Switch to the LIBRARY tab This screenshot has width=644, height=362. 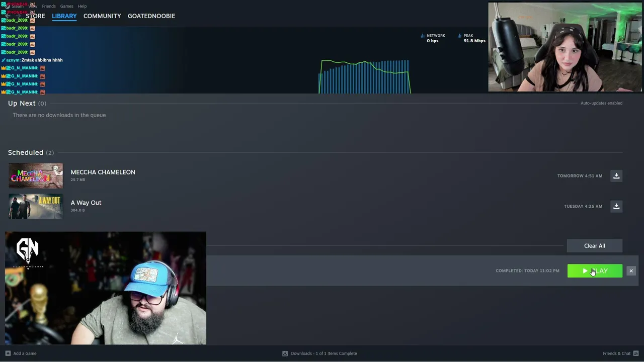64,16
